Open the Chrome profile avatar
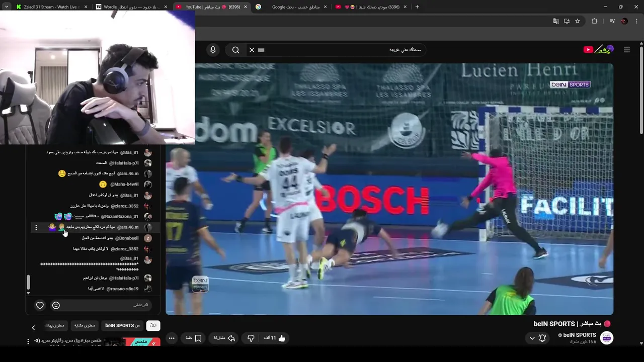644x362 pixels. coord(624,21)
